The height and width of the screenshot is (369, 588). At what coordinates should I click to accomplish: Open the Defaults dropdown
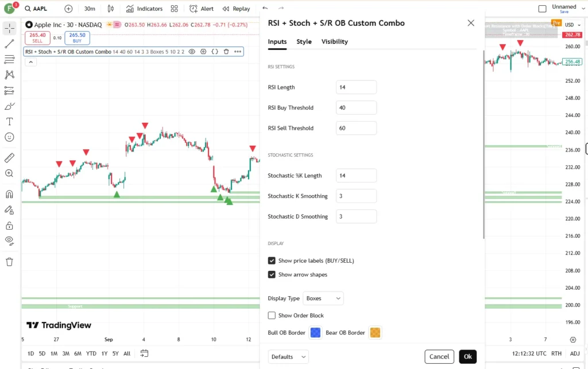(288, 356)
